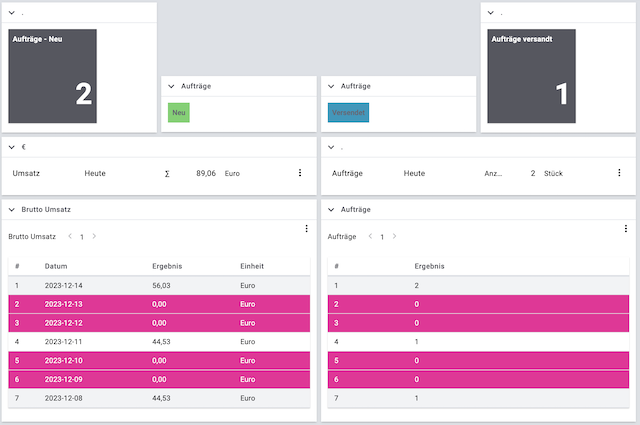The width and height of the screenshot is (640, 425).
Task: Click the green Neu button
Action: [179, 113]
